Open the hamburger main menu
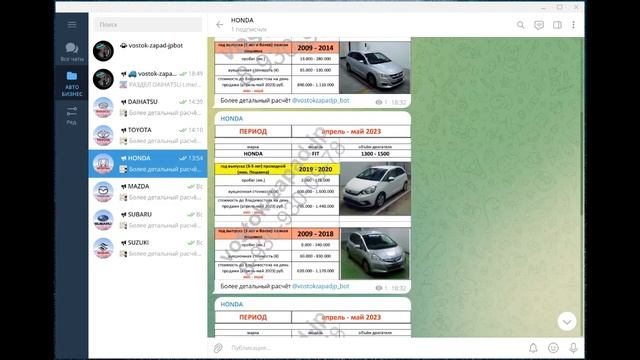 (72, 25)
